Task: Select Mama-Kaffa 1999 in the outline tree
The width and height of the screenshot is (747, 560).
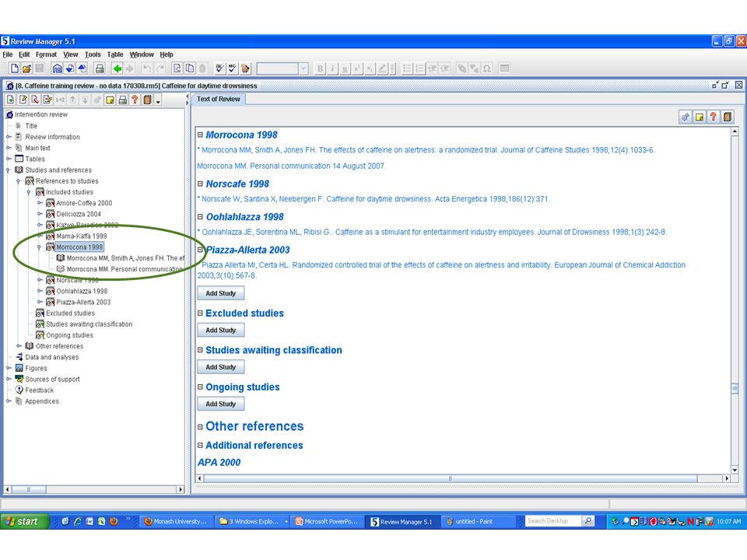Action: [x=82, y=236]
